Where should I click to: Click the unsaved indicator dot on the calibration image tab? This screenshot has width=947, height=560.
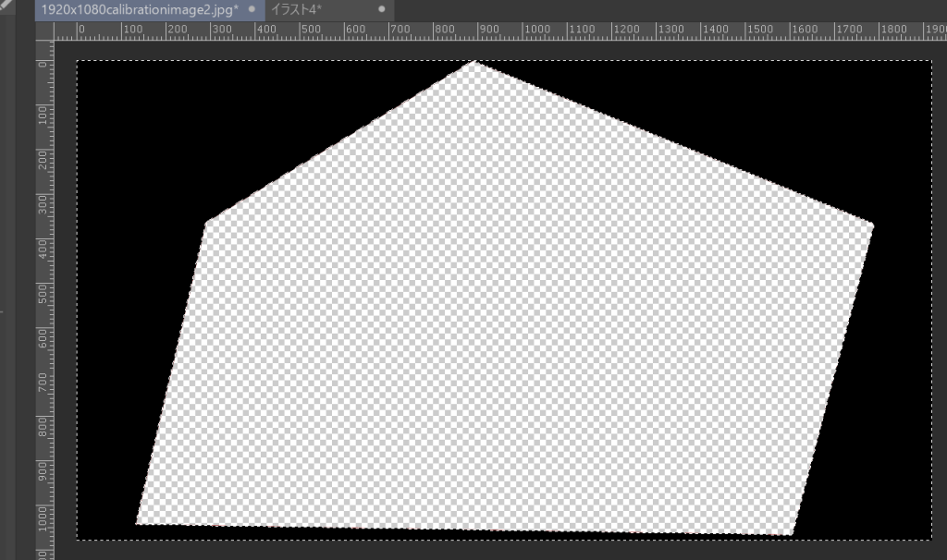click(250, 7)
